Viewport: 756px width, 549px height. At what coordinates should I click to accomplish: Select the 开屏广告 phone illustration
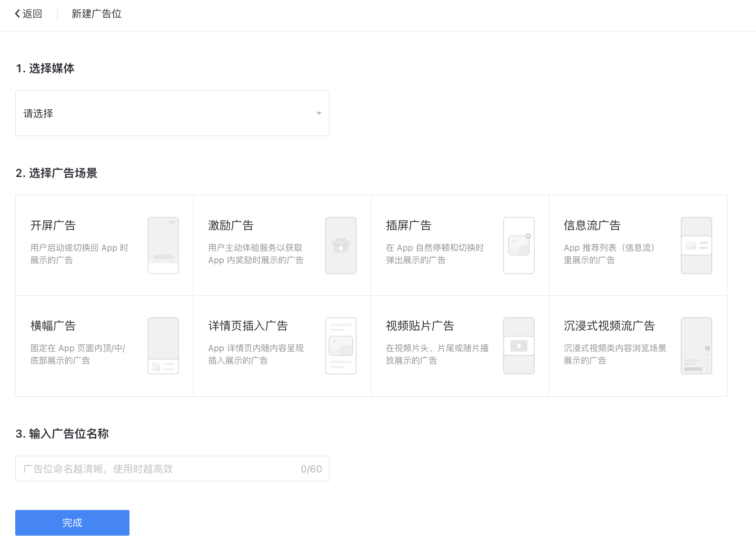163,245
